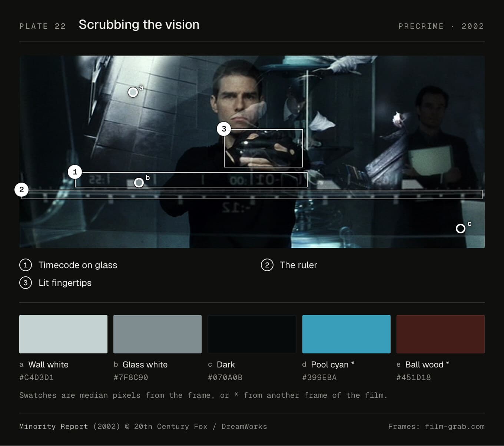Click the circled 3 beside Lit fingertips
This screenshot has height=446, width=504.
(x=26, y=283)
